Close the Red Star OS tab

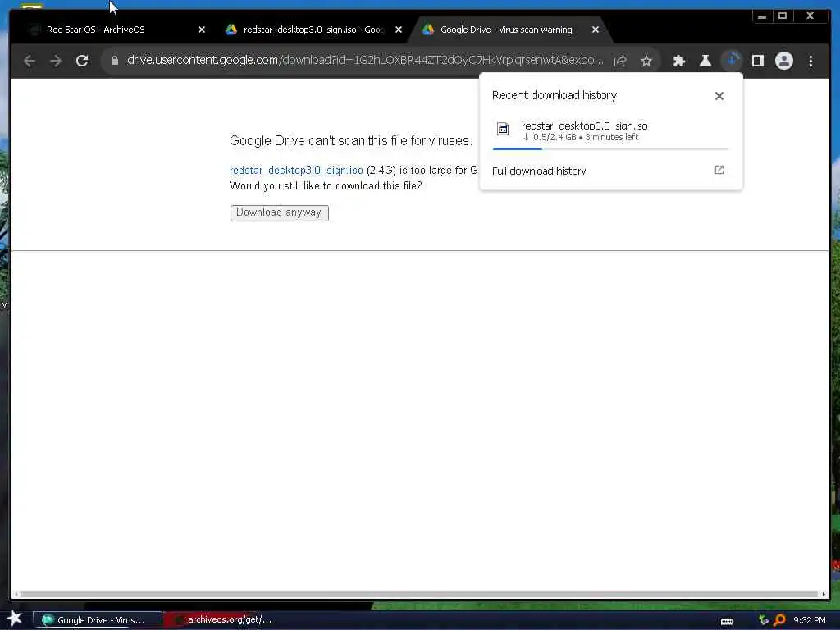(x=202, y=30)
